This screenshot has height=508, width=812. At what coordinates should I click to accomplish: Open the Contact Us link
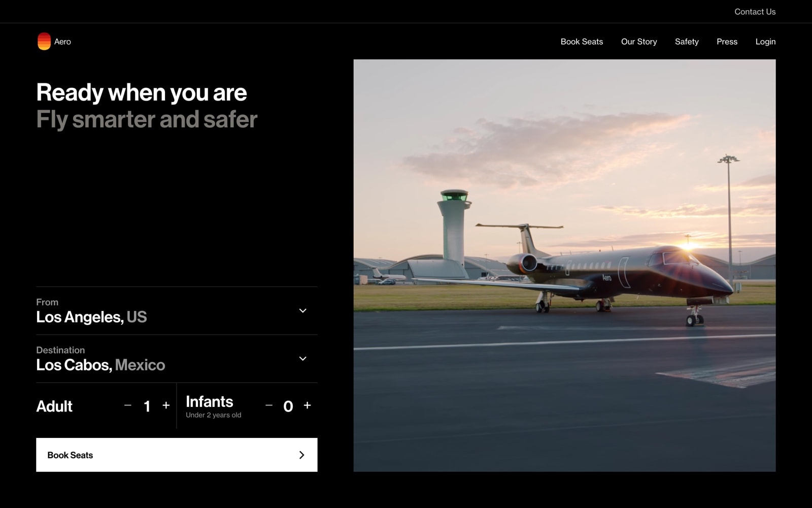pyautogui.click(x=755, y=12)
